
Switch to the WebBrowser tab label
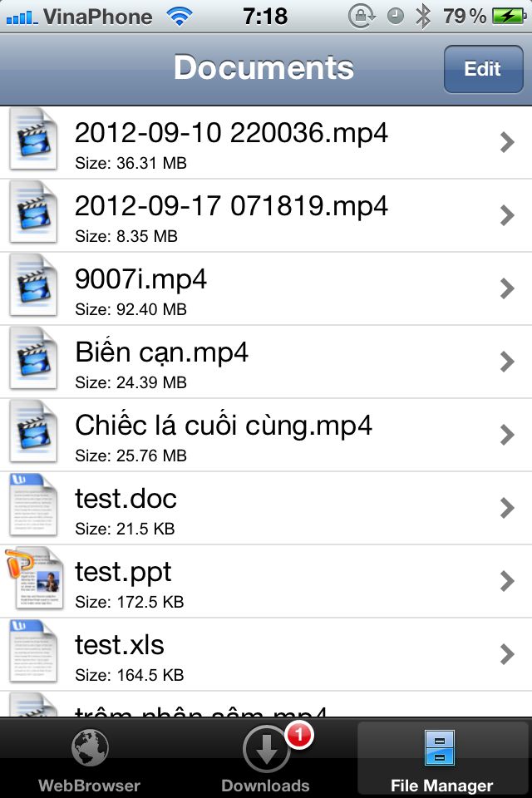(89, 786)
